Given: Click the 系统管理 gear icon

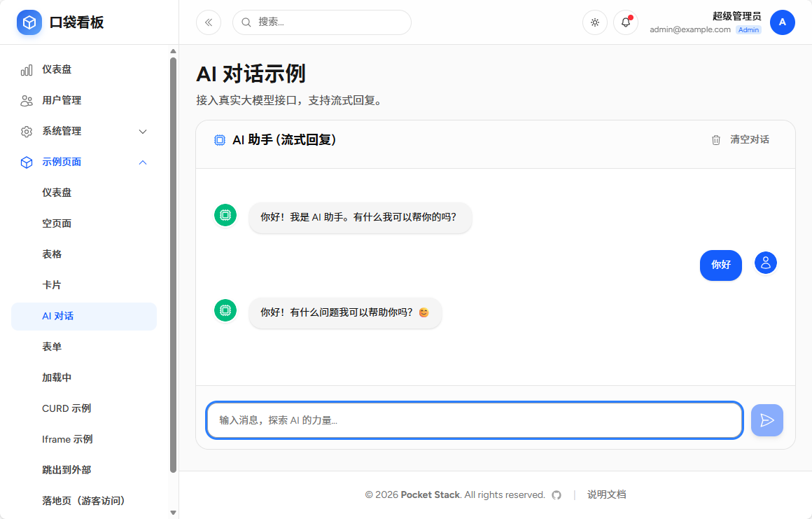Looking at the screenshot, I should tap(26, 131).
